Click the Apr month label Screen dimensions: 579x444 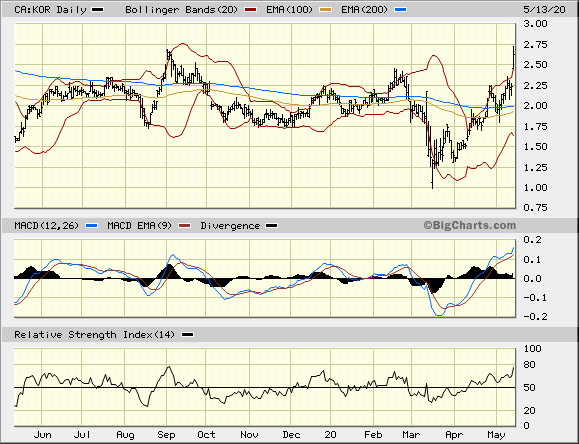click(x=454, y=435)
